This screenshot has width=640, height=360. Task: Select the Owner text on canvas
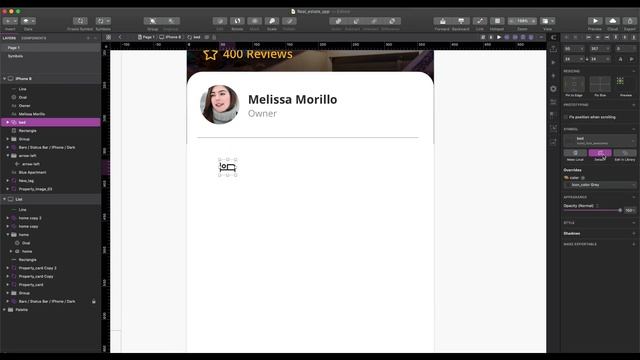262,113
